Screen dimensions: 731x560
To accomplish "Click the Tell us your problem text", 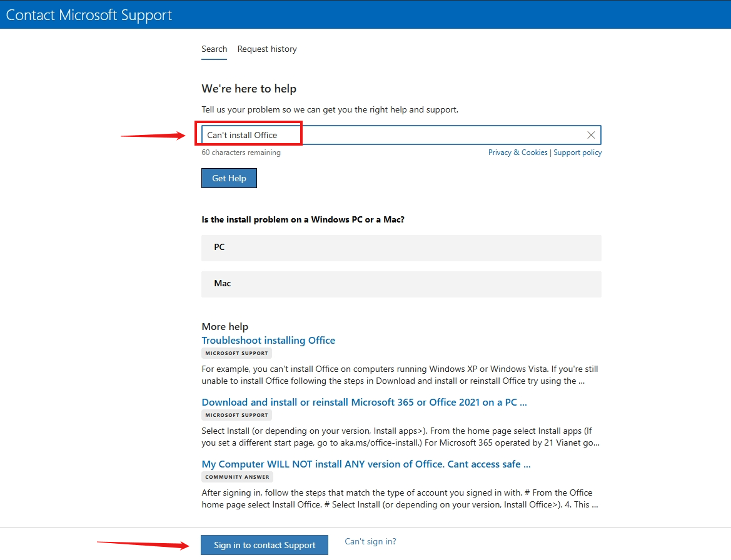I will (330, 109).
